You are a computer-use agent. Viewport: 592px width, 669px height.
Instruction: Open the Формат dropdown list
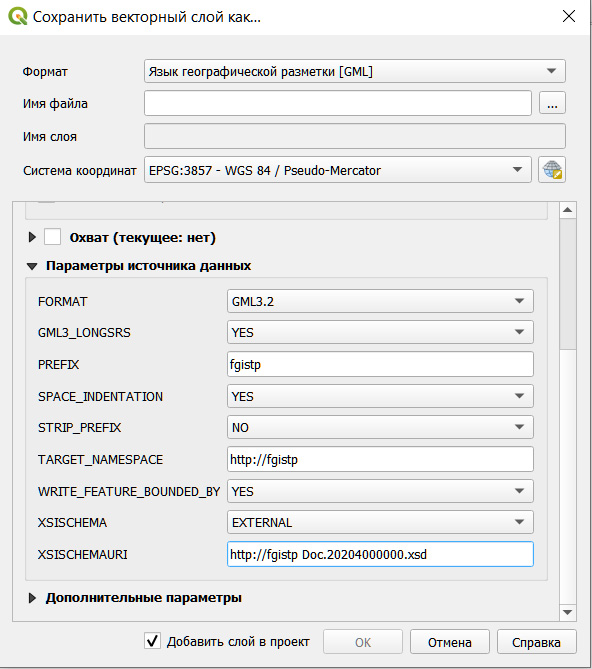355,71
